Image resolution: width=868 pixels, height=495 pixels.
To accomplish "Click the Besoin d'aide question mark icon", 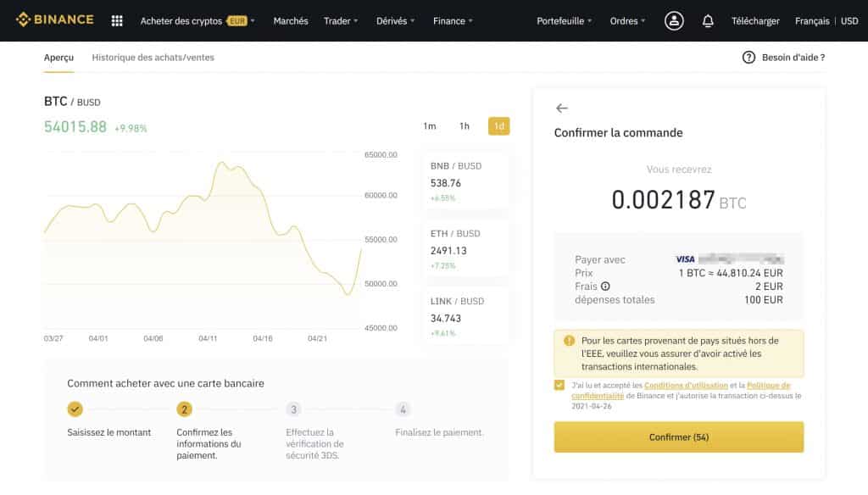I will click(x=748, y=57).
